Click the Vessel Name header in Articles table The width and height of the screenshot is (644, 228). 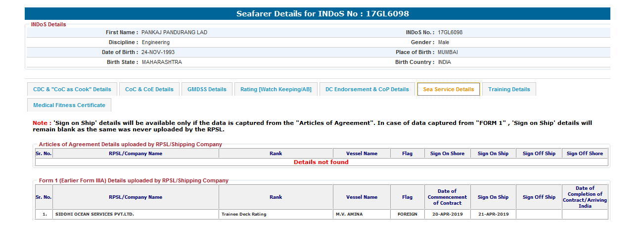tap(362, 154)
